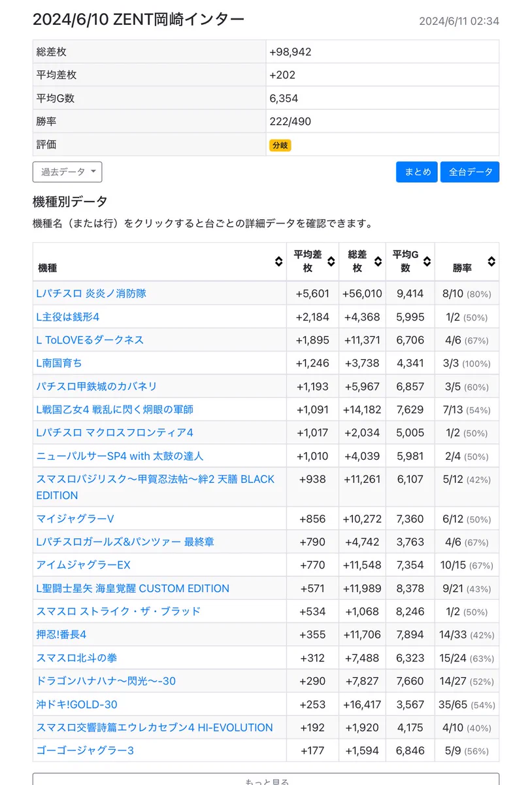Open L主役は銭形4 machine link
Screen dimensions: 532x785
[x=68, y=317]
